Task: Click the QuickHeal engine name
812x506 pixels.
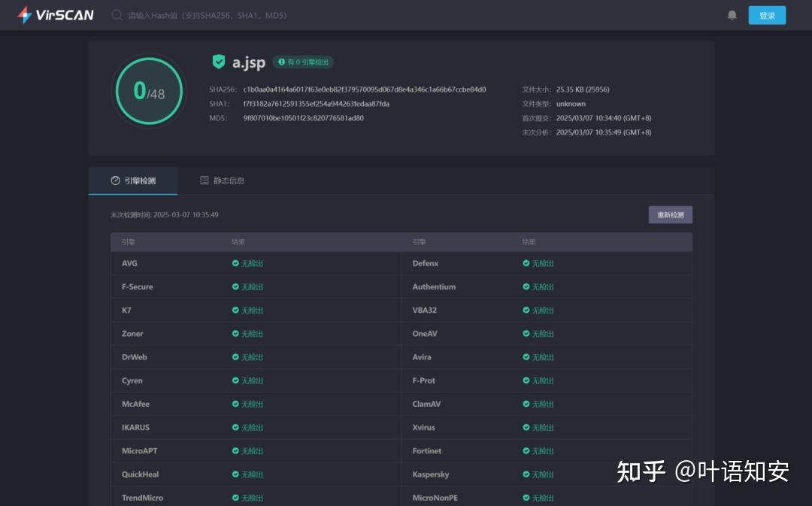Action: click(x=141, y=474)
